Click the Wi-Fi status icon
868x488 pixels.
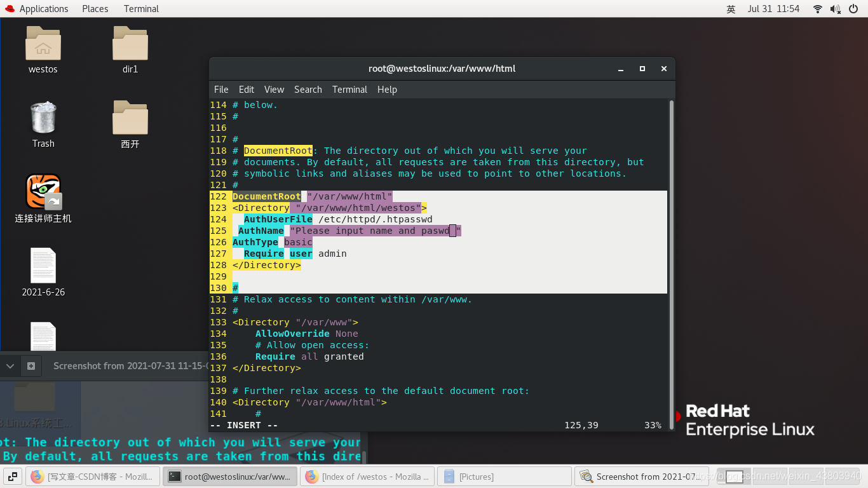click(818, 9)
